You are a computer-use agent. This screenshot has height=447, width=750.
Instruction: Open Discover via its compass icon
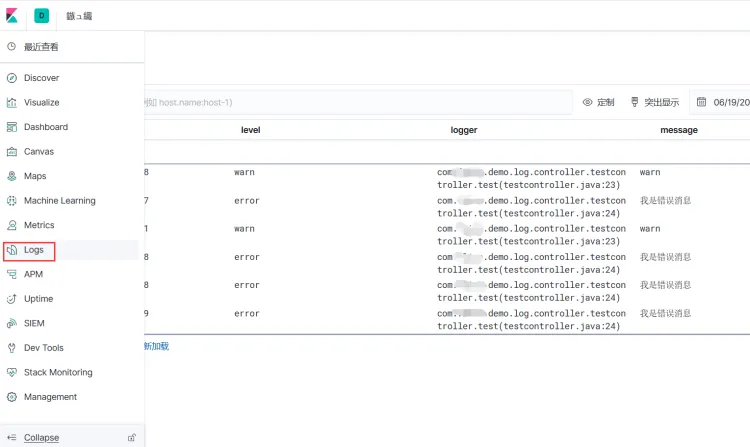point(11,78)
